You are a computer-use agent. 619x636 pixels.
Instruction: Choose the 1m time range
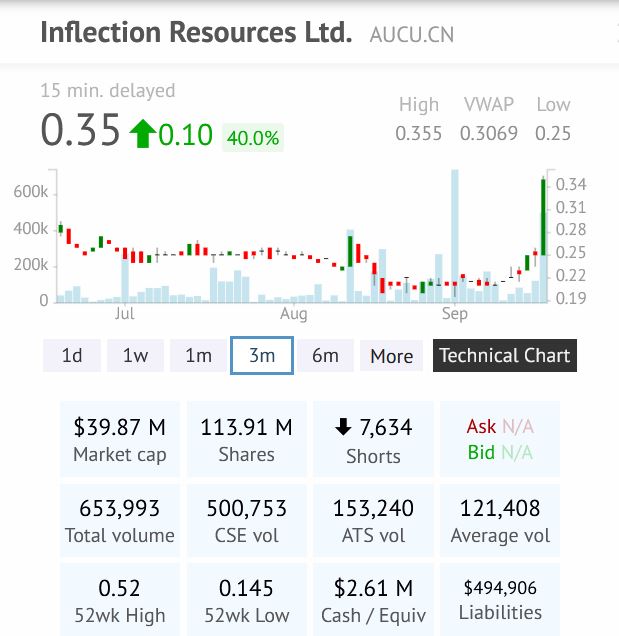(x=198, y=356)
